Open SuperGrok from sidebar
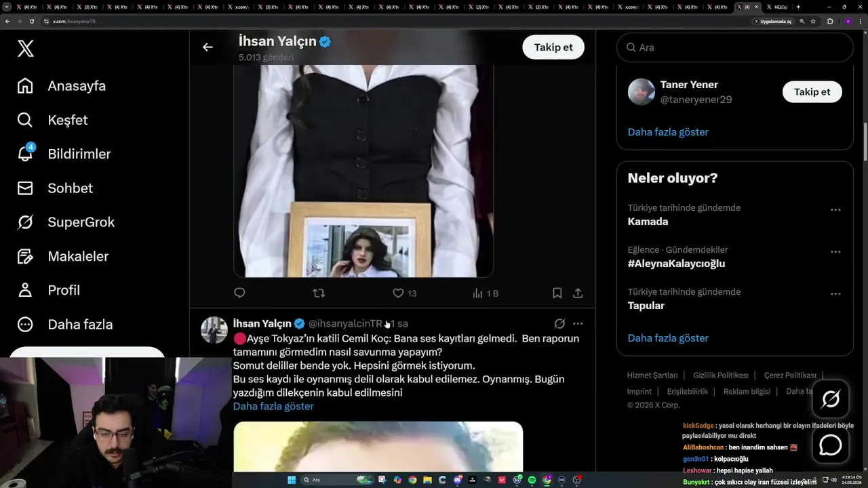This screenshot has width=868, height=488. coord(66,222)
